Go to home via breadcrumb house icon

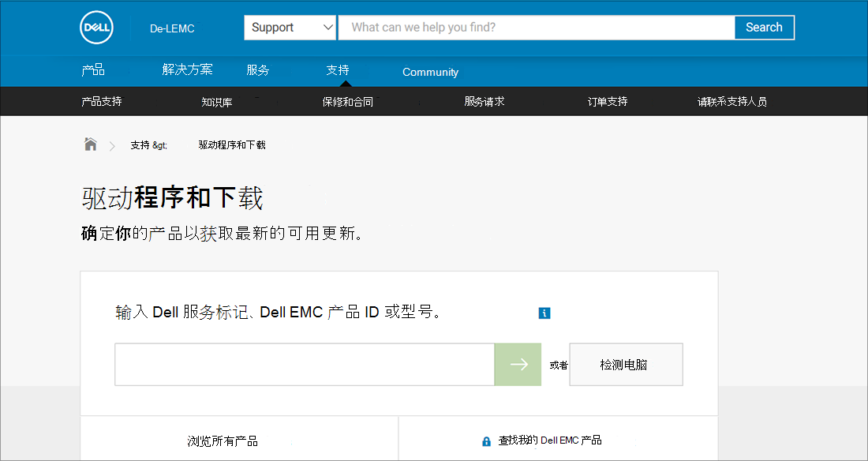(90, 144)
